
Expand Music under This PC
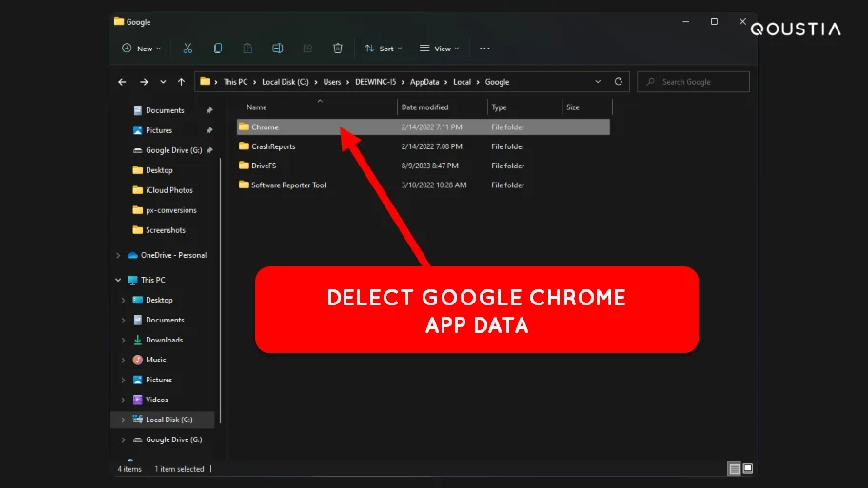pos(123,360)
